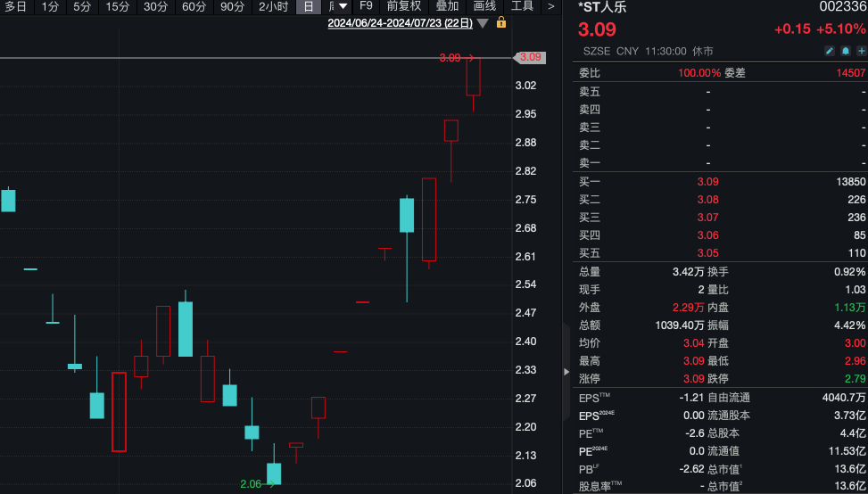868x494 pixels.
Task: Click the 前复权 adjustment button
Action: pos(403,6)
